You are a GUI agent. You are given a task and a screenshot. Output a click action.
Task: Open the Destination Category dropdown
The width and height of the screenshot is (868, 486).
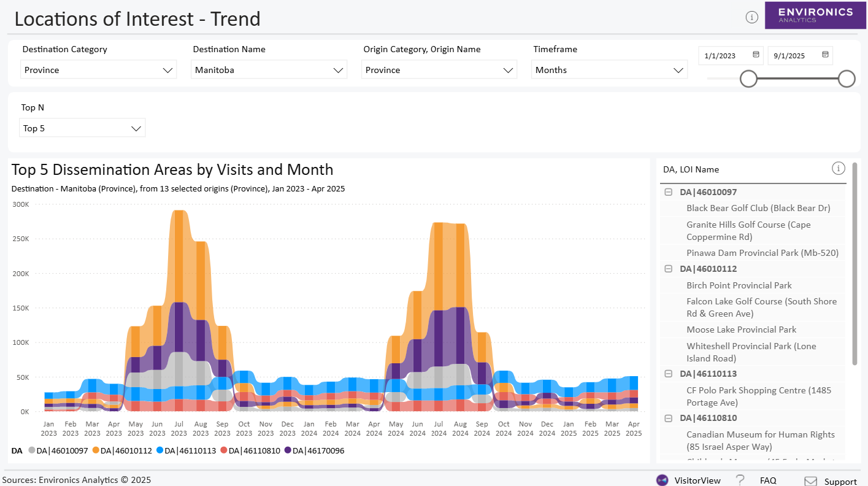click(98, 69)
